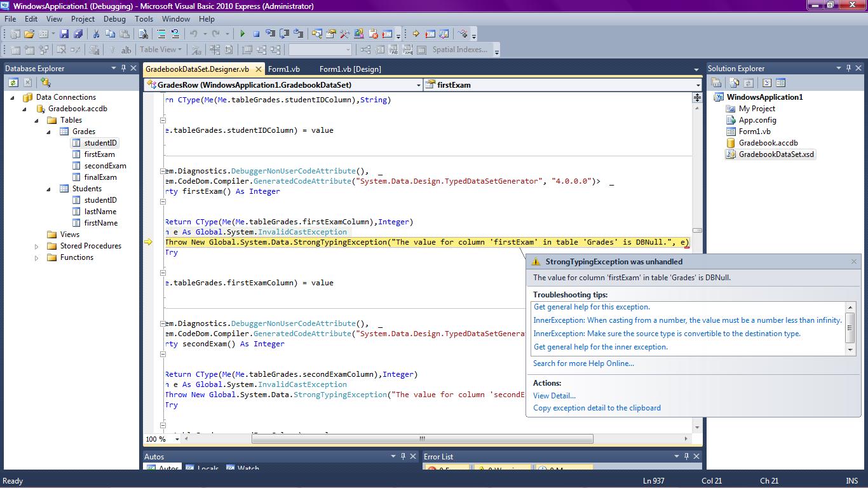The image size is (868, 488).
Task: Open the Table View dropdown
Action: coord(161,50)
